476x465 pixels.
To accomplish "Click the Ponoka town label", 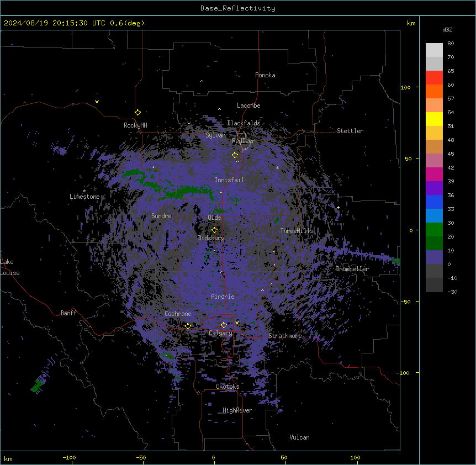I will [x=265, y=75].
